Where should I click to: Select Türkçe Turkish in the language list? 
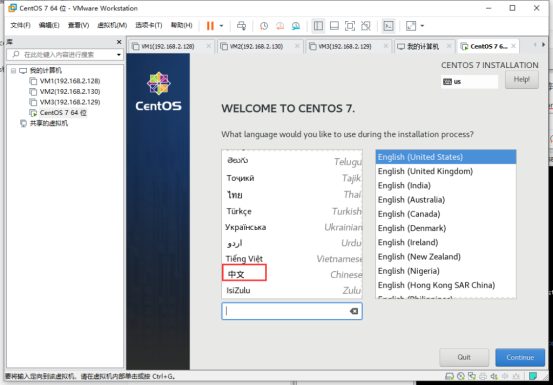click(x=292, y=211)
